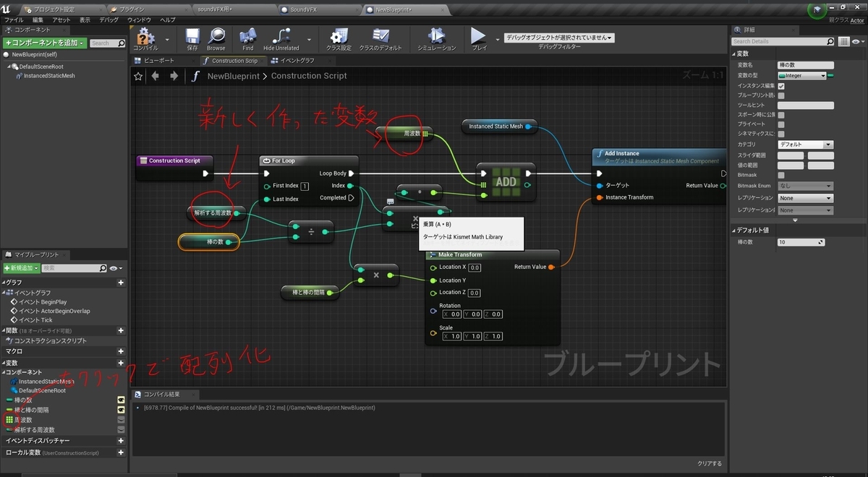Screen dimensions: 868x477
Task: Click the コンポーネントを追加 green button
Action: 45,43
